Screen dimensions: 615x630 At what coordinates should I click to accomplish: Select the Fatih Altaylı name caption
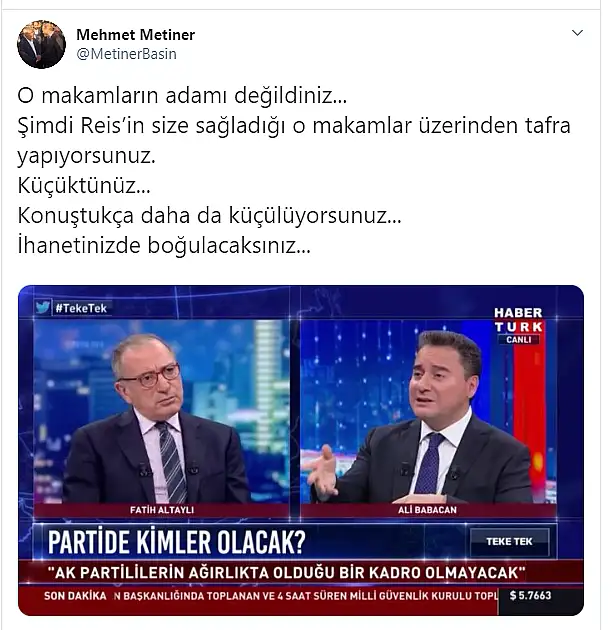(x=161, y=510)
